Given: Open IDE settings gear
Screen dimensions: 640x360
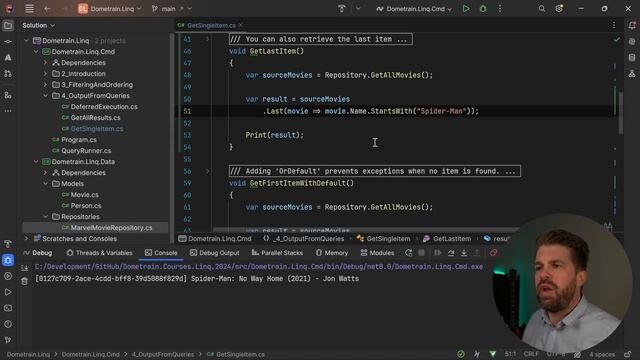Looking at the screenshot, I should coord(559,9).
